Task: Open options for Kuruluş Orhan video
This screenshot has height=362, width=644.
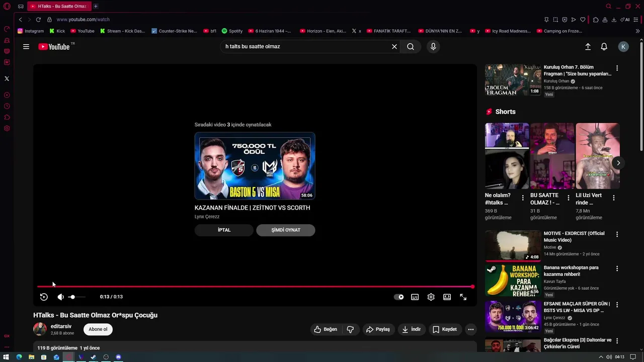Action: [x=617, y=68]
